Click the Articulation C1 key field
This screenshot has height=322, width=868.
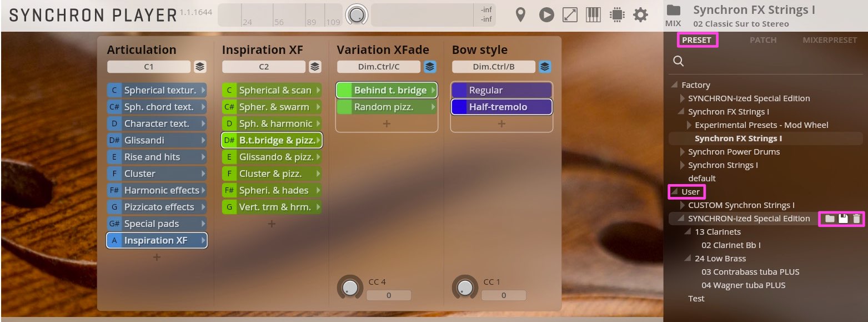click(x=149, y=67)
